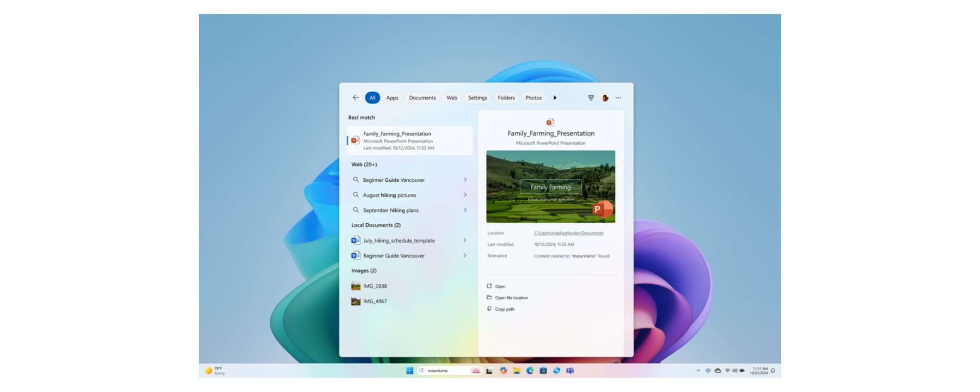Open the Windows Start menu button
The image size is (980, 392).
pyautogui.click(x=409, y=370)
